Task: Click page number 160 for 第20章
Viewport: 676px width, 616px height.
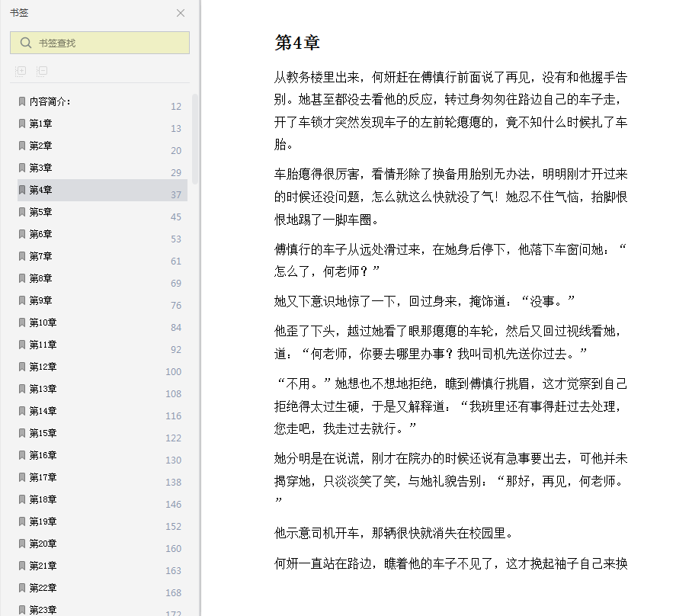Action: coord(173,549)
